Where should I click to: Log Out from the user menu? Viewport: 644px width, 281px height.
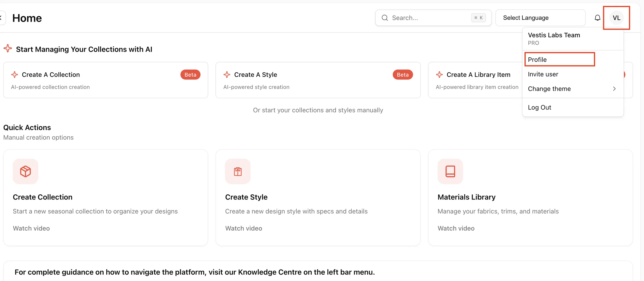click(x=573, y=107)
